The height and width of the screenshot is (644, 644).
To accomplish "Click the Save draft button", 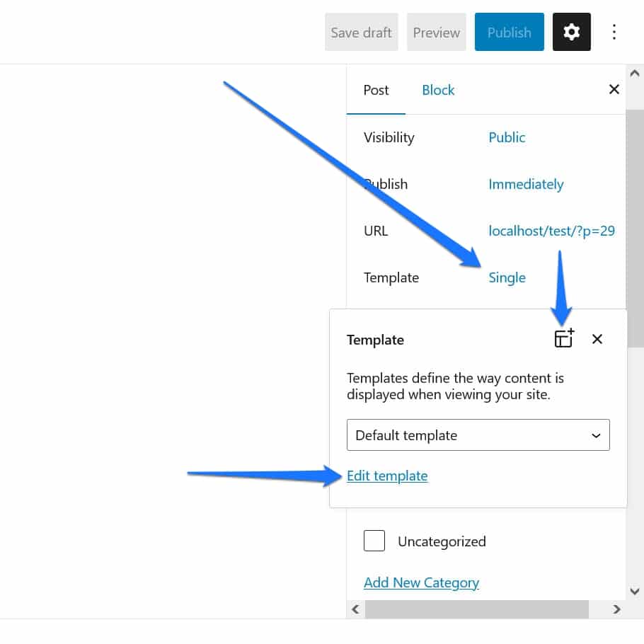I will pos(361,32).
